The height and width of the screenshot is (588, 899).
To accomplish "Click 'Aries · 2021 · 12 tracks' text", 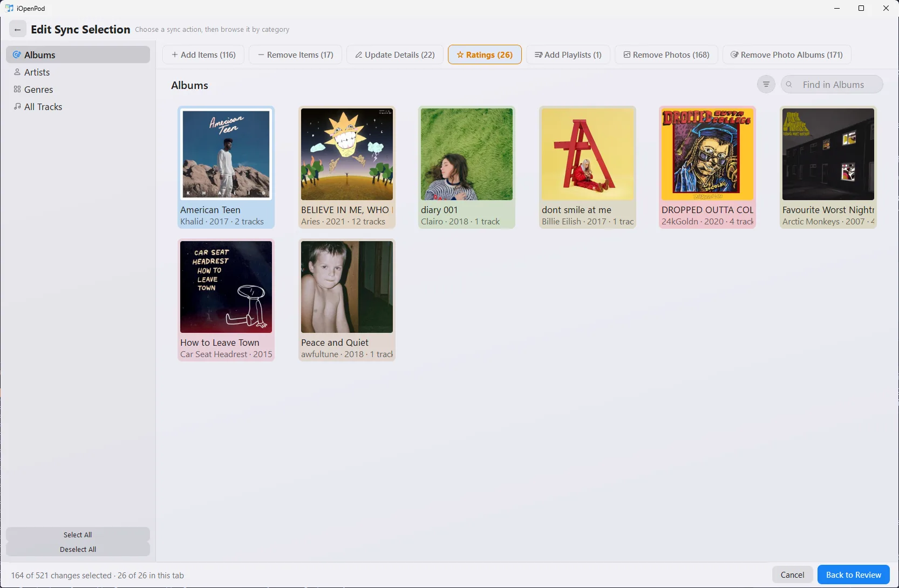I will tap(343, 222).
